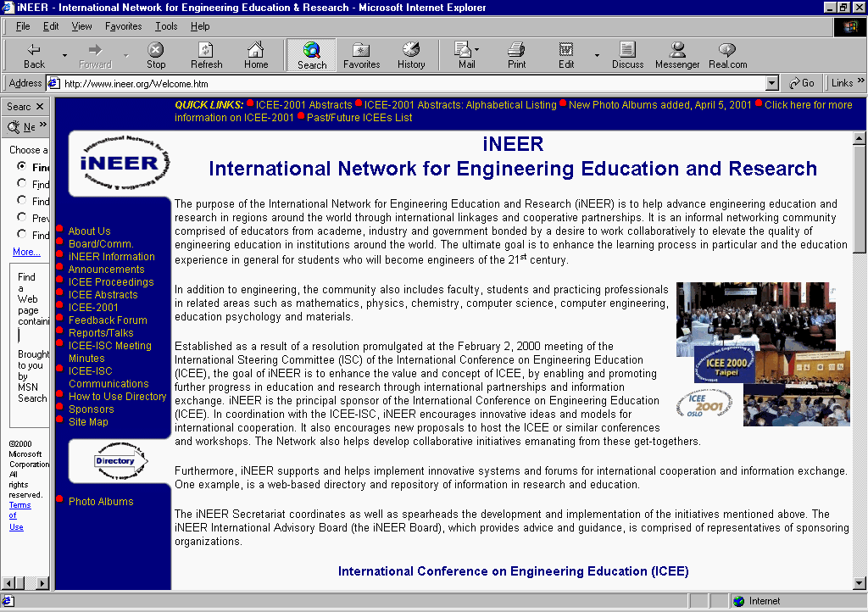Open the Announcements sidebar link
Viewport: 868px width, 612px height.
coord(106,270)
